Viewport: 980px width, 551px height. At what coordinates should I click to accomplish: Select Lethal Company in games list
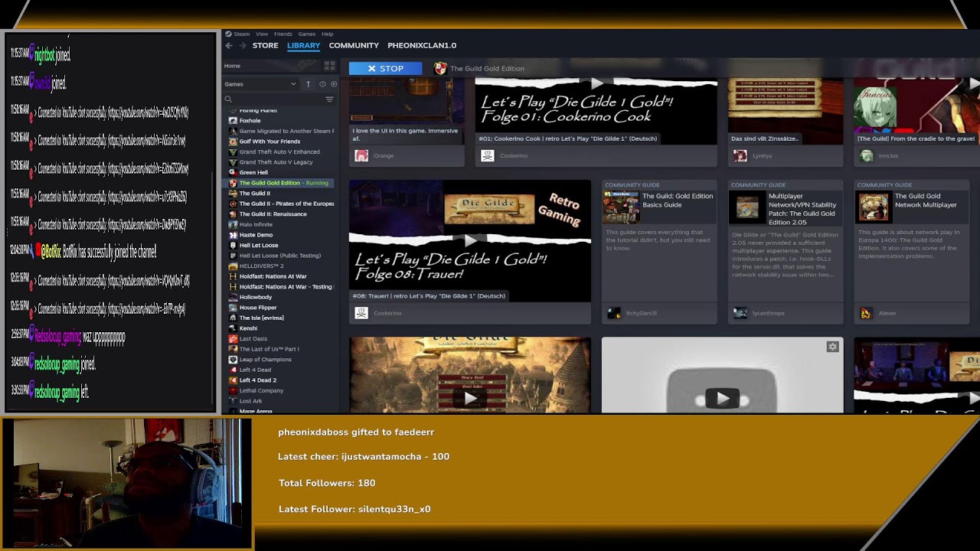click(262, 391)
